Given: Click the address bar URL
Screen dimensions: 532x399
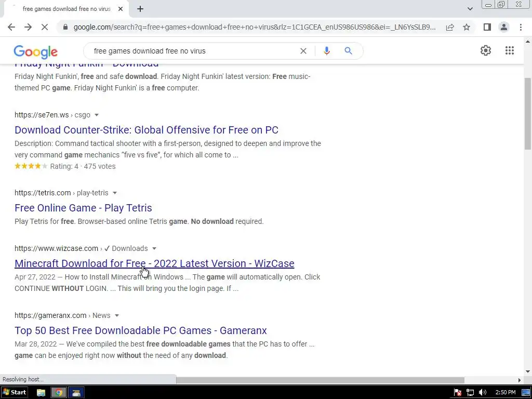Looking at the screenshot, I should 255,27.
